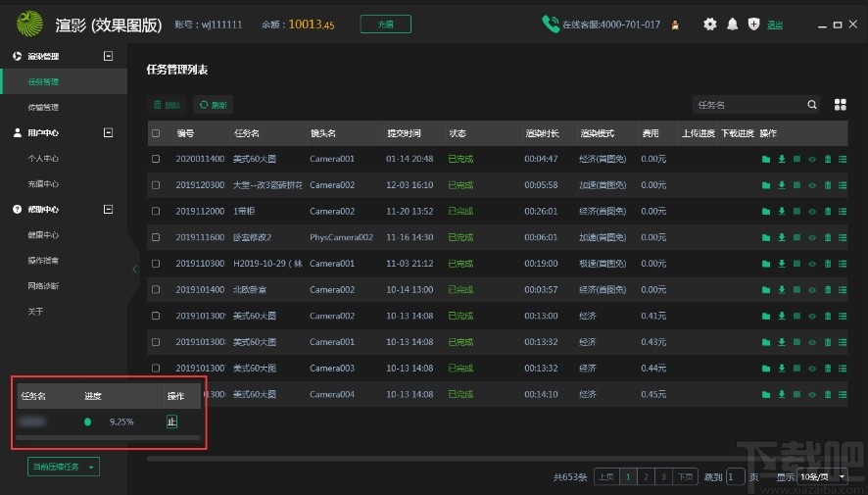Click the 下页 next page button
Screen dimensions: 868x495
pos(686,476)
